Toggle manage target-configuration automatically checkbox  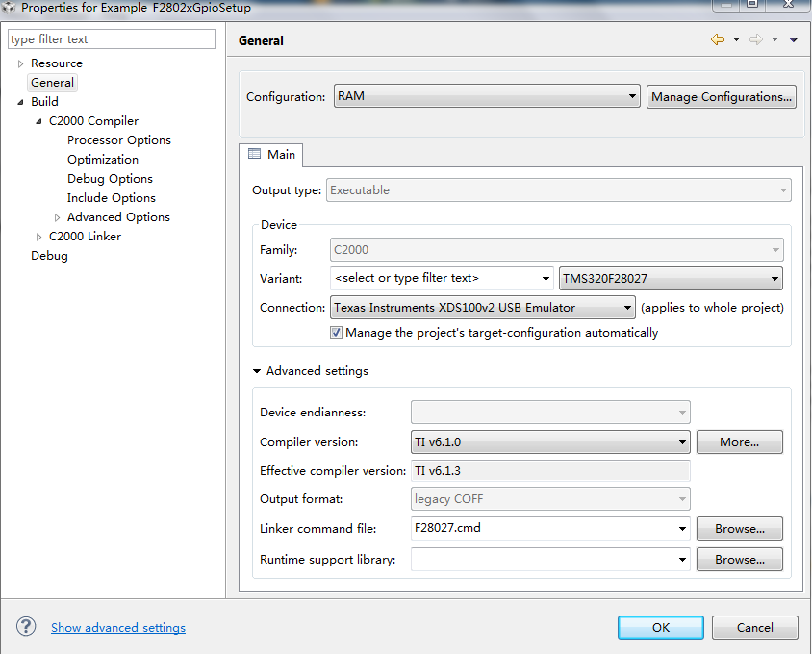click(x=336, y=333)
